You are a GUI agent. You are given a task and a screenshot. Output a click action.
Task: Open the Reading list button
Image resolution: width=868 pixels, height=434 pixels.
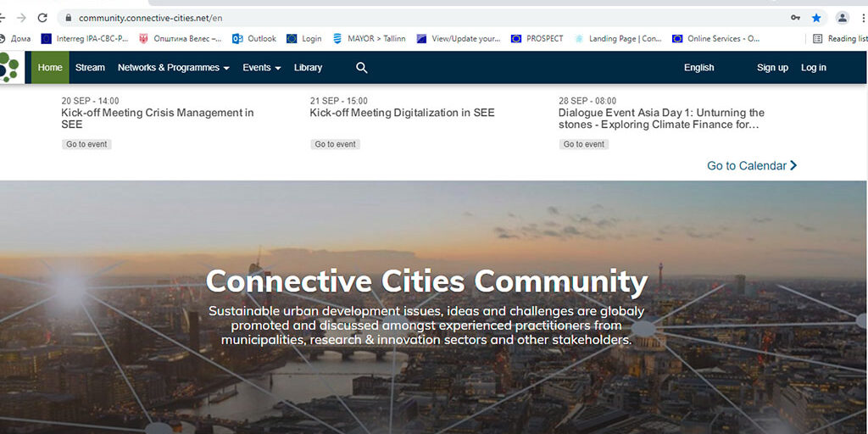tap(840, 39)
